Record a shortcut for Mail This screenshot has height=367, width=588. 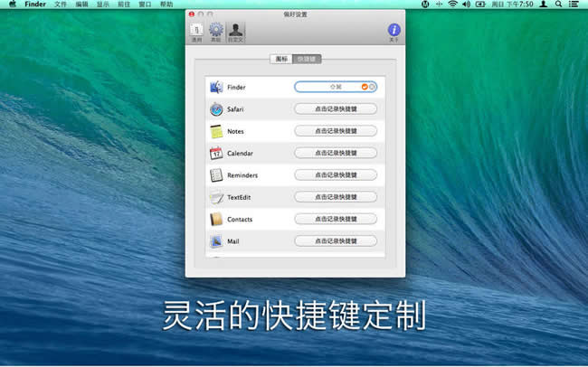[x=336, y=241]
